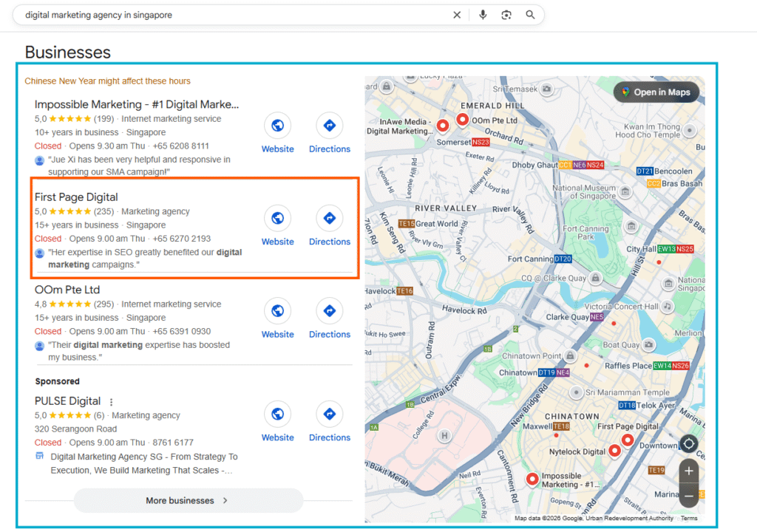Open the three-dot menu beside PULSE Digital

point(111,401)
